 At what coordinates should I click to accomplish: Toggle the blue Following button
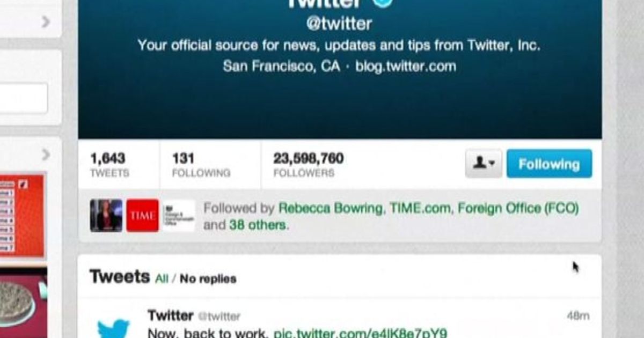(549, 164)
